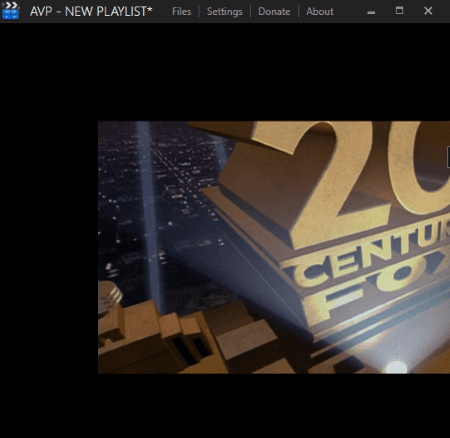Maximize the AVP window

pos(399,11)
